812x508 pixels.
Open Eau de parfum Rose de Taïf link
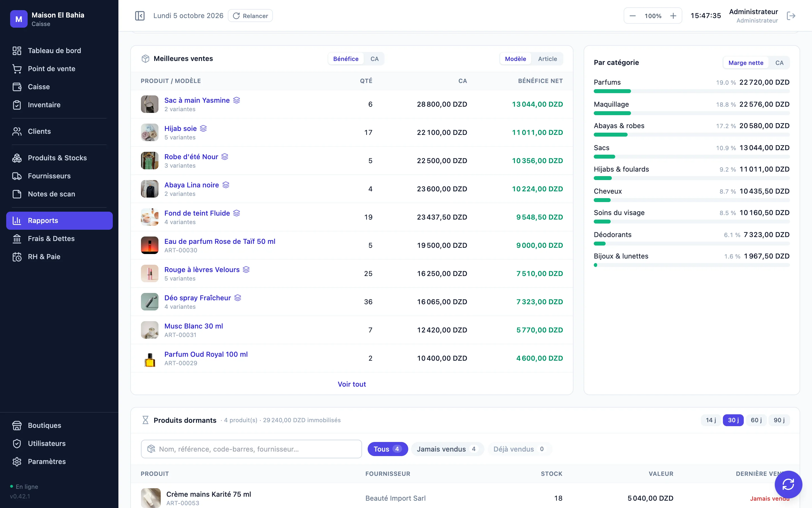click(x=220, y=241)
